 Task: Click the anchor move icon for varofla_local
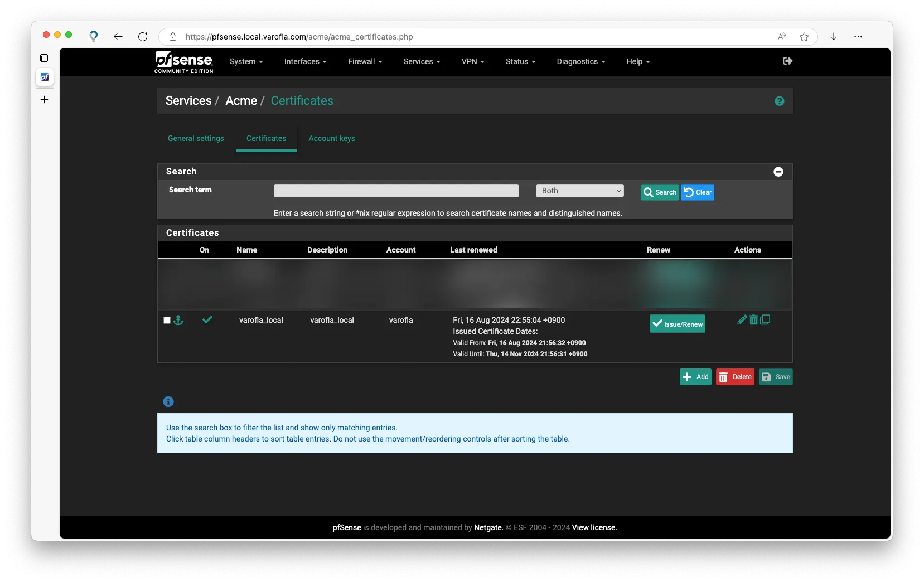tap(178, 320)
